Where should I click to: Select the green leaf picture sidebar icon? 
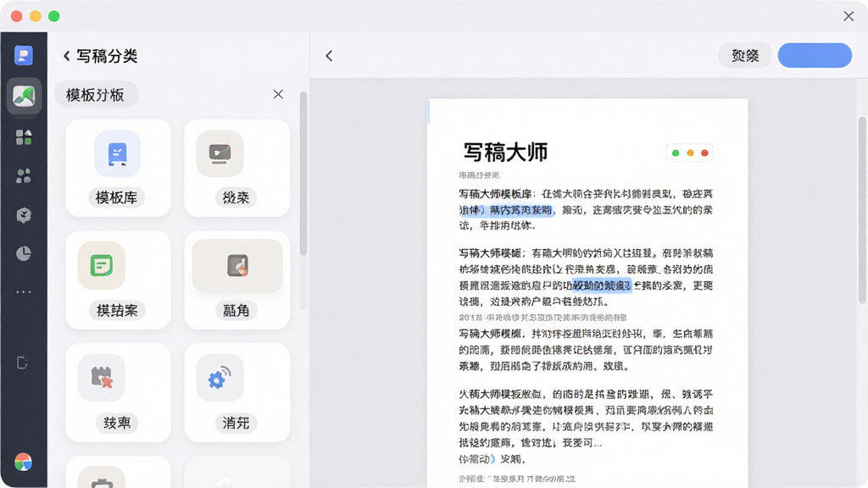pos(24,96)
